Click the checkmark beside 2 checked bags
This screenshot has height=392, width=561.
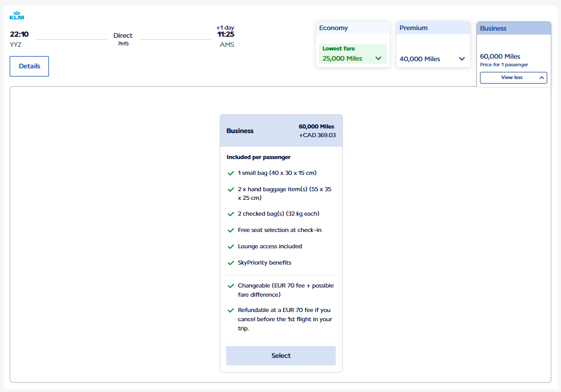tap(231, 214)
